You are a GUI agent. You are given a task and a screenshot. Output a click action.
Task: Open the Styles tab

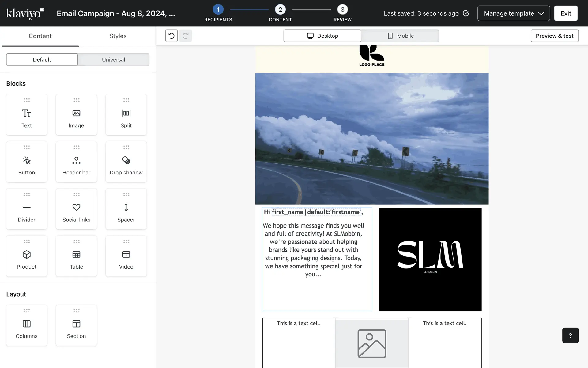[x=118, y=36]
